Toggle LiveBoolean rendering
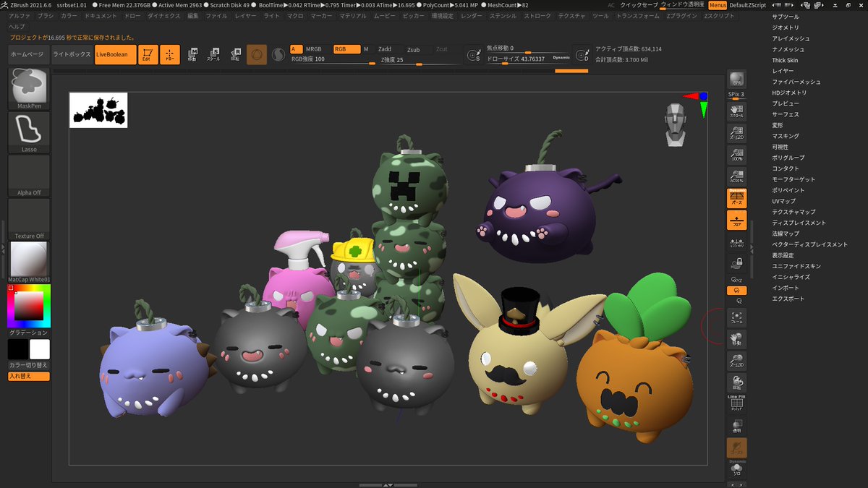The image size is (868, 488). 115,55
